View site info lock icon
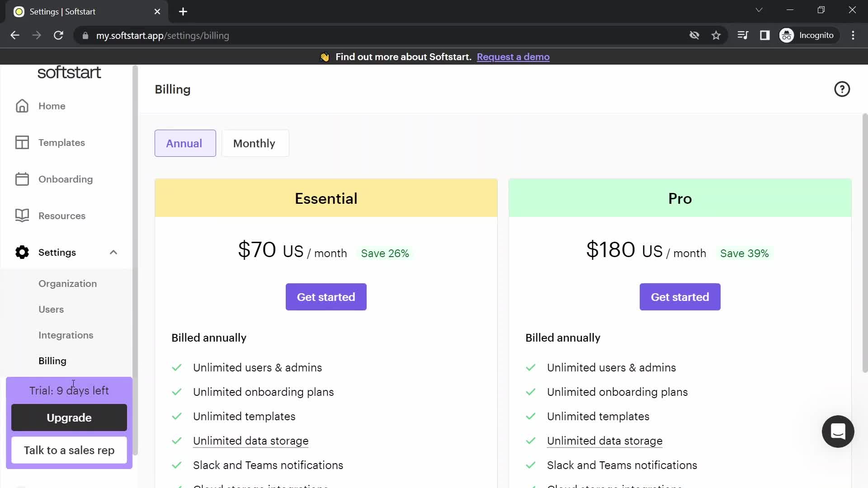Image resolution: width=868 pixels, height=488 pixels. pyautogui.click(x=85, y=35)
